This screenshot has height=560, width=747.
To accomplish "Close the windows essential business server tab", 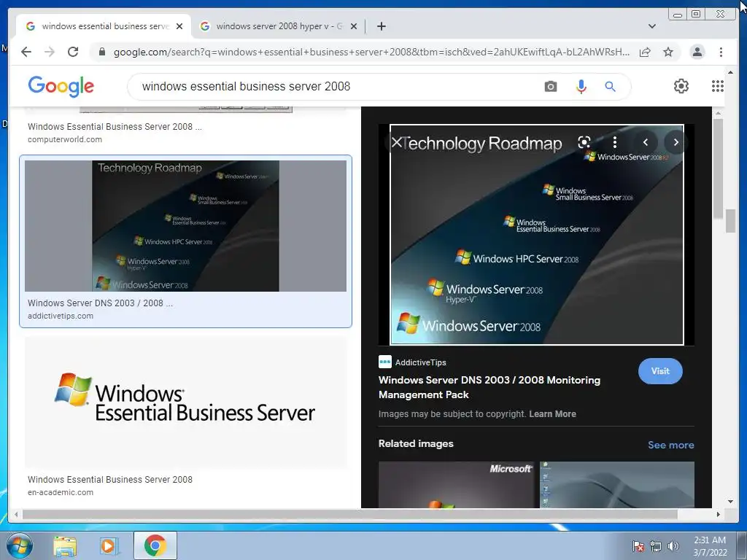I will (179, 26).
